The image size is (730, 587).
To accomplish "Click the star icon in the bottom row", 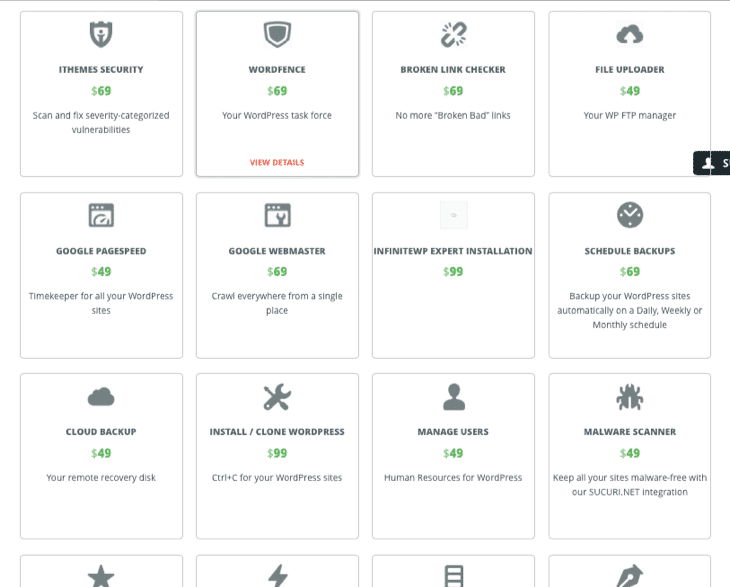I will [x=101, y=576].
